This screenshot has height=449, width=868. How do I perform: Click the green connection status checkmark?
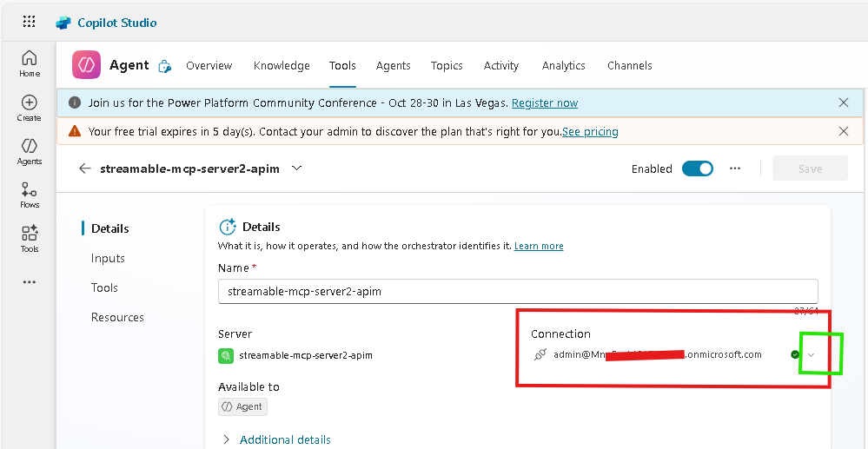(795, 354)
